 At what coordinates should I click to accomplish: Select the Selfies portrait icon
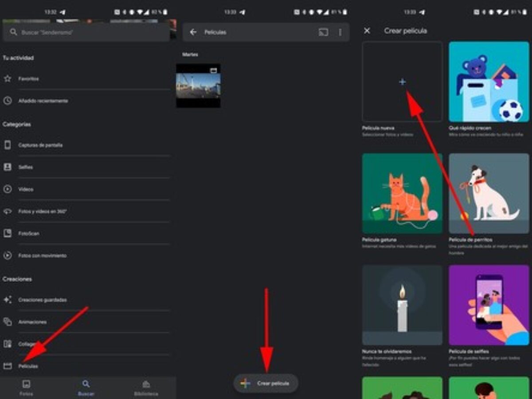click(x=8, y=167)
